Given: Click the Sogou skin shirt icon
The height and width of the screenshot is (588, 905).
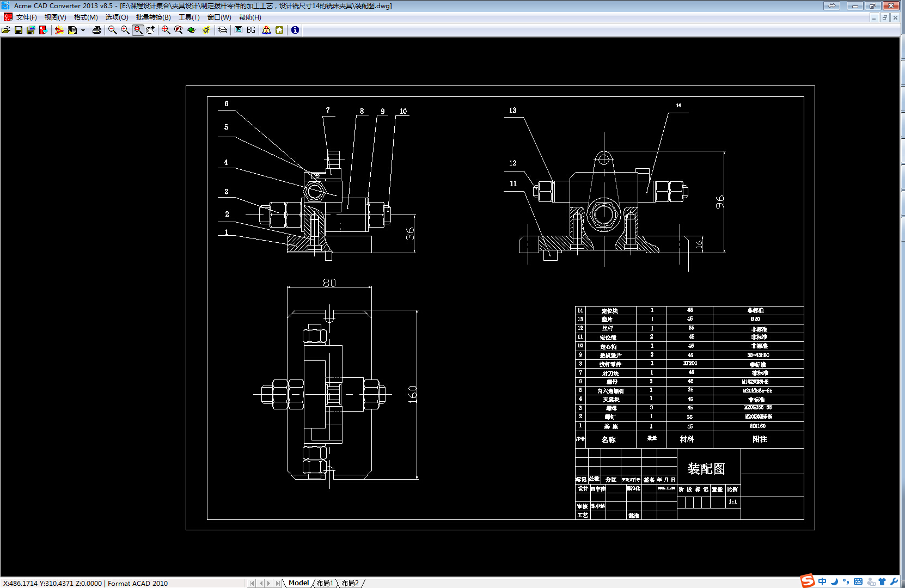Looking at the screenshot, I should [x=882, y=581].
